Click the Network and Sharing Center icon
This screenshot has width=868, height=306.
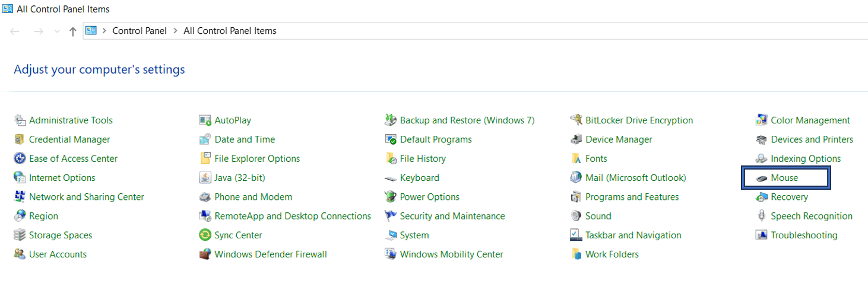[20, 197]
